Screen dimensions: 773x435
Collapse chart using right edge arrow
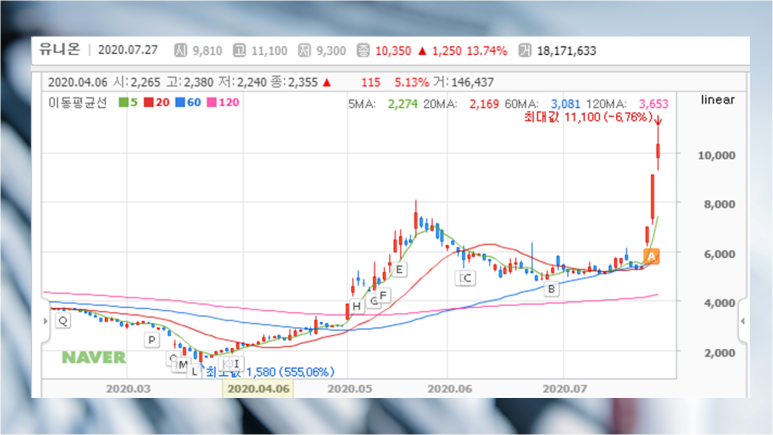[x=743, y=321]
